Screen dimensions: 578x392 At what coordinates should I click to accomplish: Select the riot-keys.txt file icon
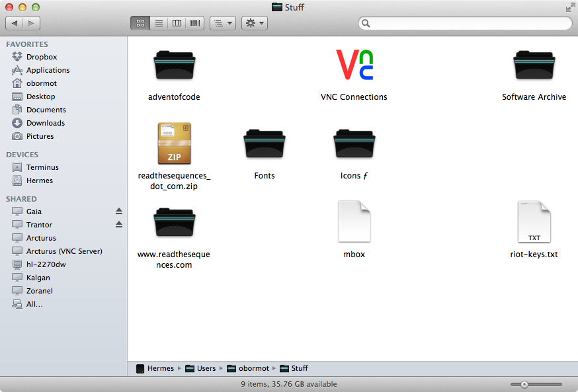[x=534, y=221]
